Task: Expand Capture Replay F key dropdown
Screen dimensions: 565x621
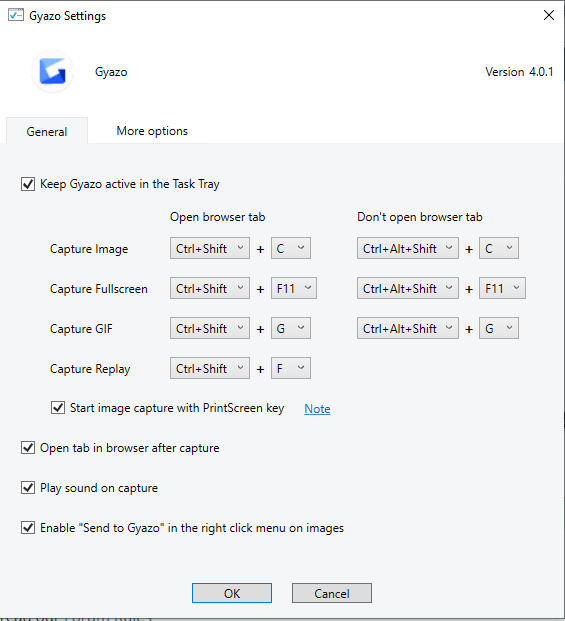Action: [291, 368]
